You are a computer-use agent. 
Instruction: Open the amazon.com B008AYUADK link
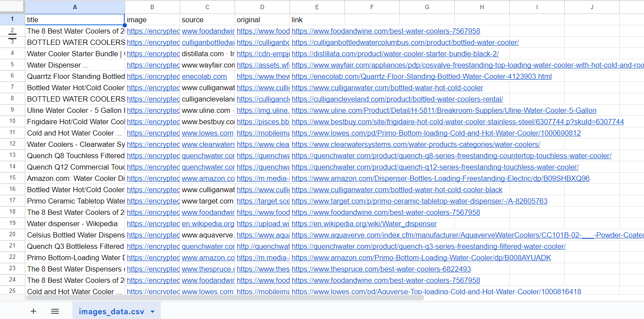(421, 258)
